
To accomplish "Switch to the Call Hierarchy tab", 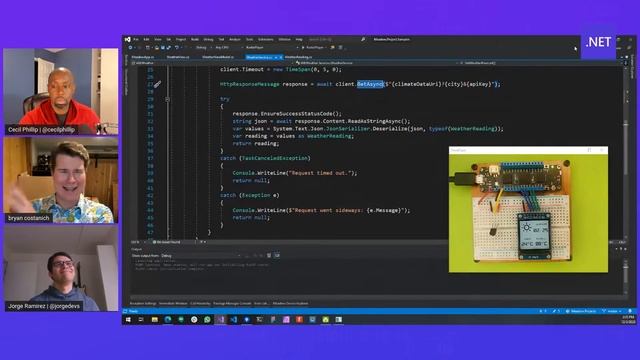I will click(200, 304).
